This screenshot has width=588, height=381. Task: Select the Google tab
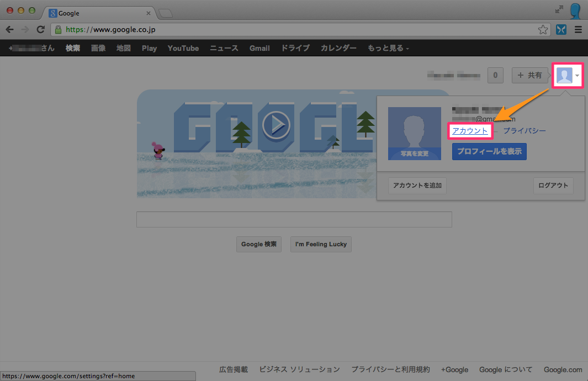(x=99, y=13)
